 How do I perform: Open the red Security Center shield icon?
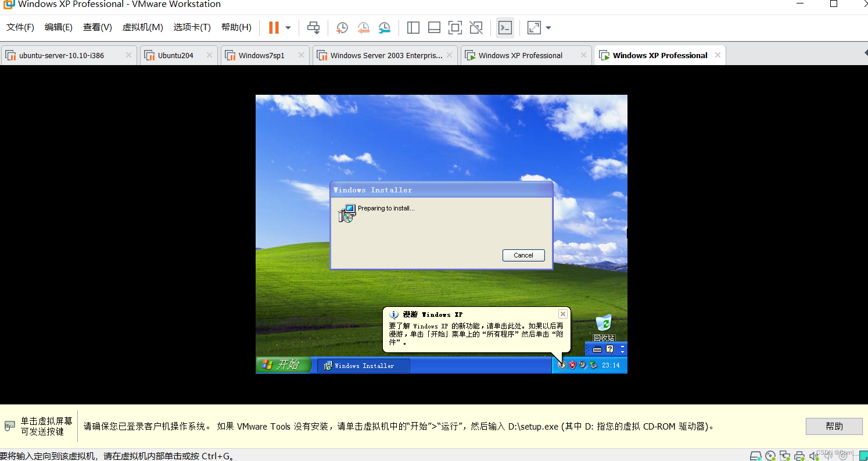(572, 365)
